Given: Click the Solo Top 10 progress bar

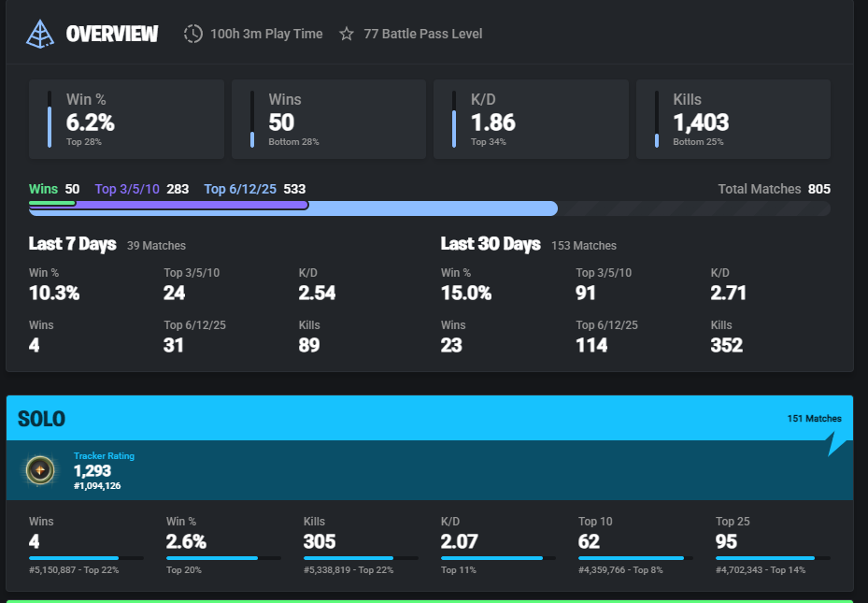Looking at the screenshot, I should 635,558.
